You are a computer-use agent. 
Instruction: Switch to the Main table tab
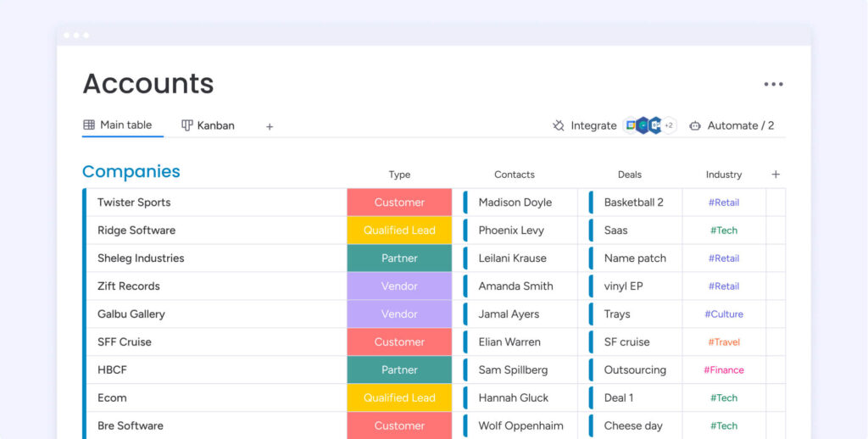(117, 125)
